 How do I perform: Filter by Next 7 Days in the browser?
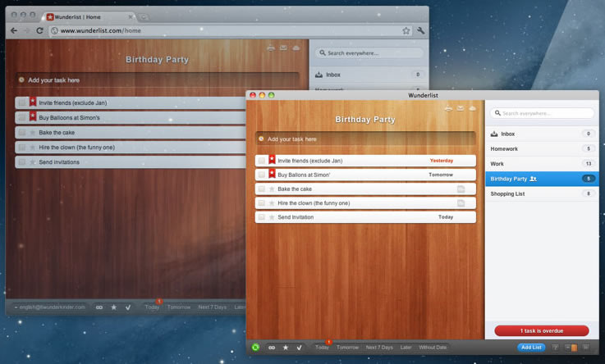click(213, 307)
